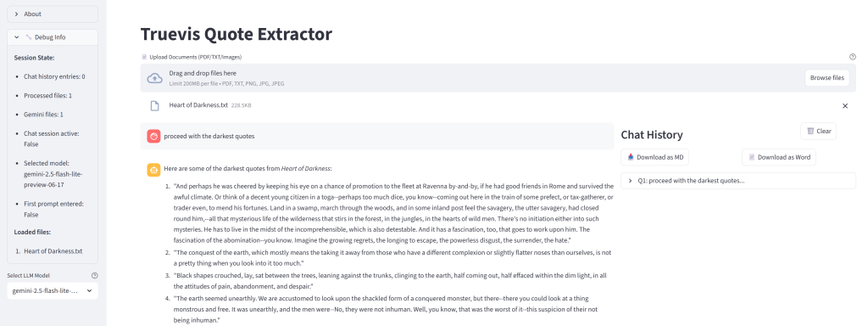This screenshot has width=868, height=326.
Task: Click the trash icon on the Clear button
Action: 810,131
